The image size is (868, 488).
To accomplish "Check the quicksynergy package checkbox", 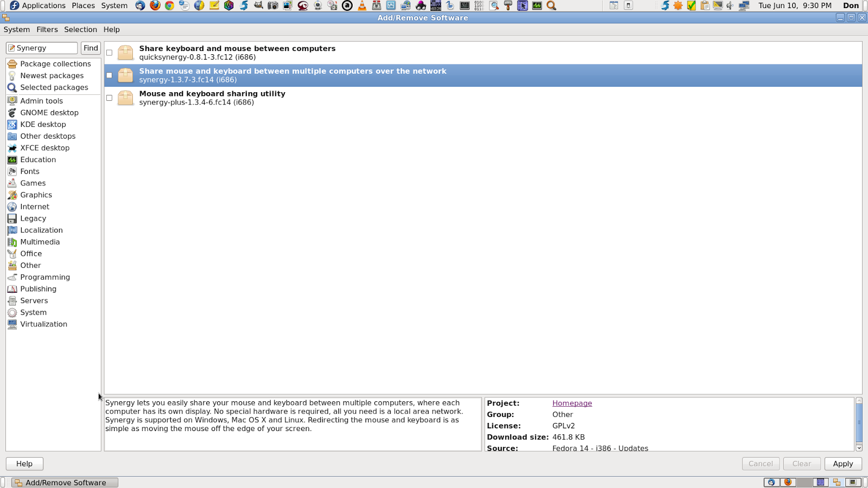I will tap(110, 53).
